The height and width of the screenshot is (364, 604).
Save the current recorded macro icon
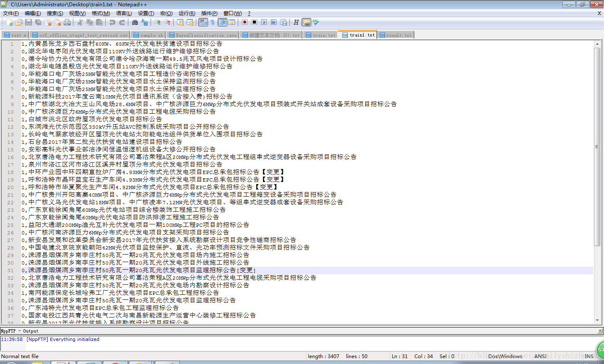(x=283, y=22)
